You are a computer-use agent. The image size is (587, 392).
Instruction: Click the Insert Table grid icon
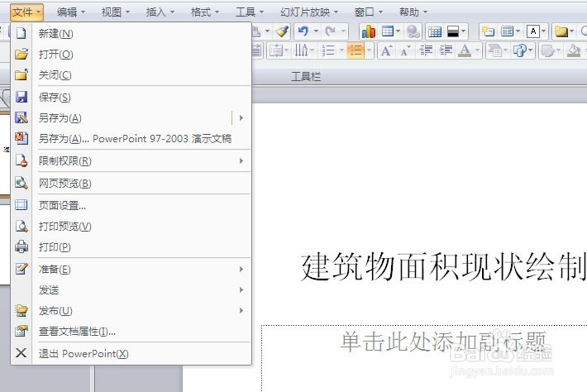click(x=387, y=31)
